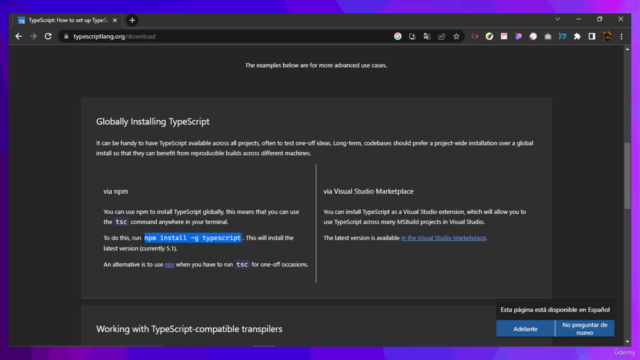View site info via the lock icon
Screen dimensions: 640x360
[66, 36]
